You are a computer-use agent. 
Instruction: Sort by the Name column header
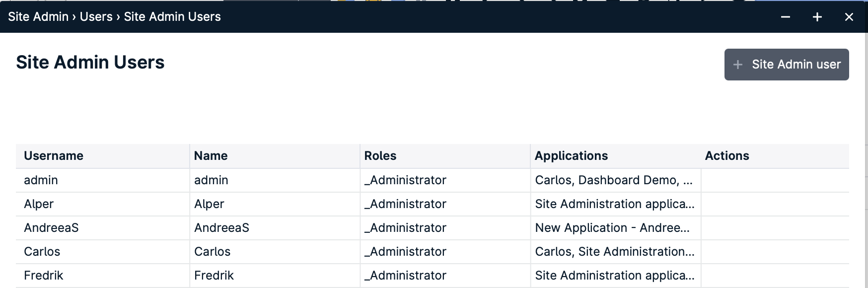click(x=211, y=156)
